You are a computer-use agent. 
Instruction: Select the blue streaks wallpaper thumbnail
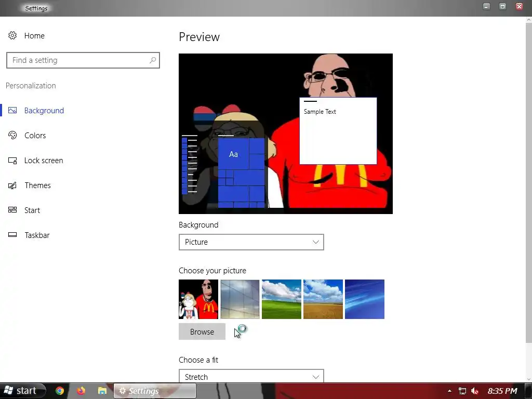365,299
